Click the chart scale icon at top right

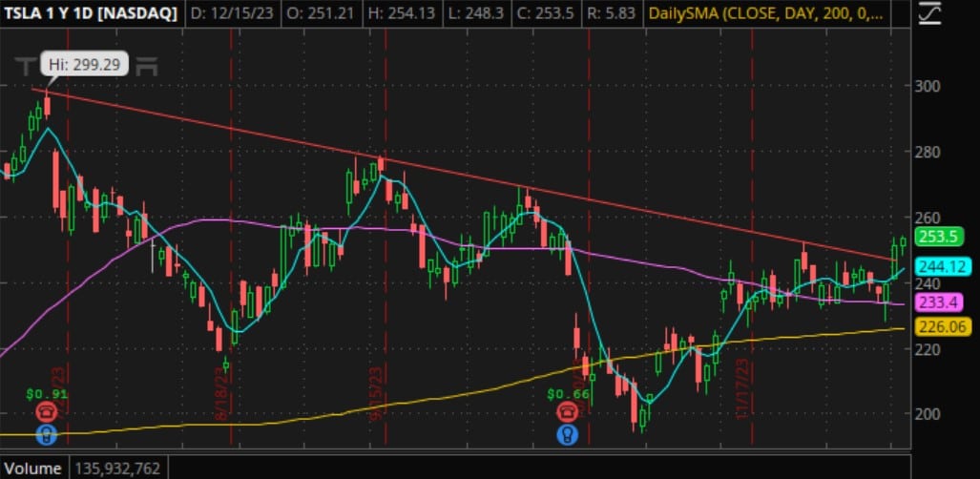[930, 13]
